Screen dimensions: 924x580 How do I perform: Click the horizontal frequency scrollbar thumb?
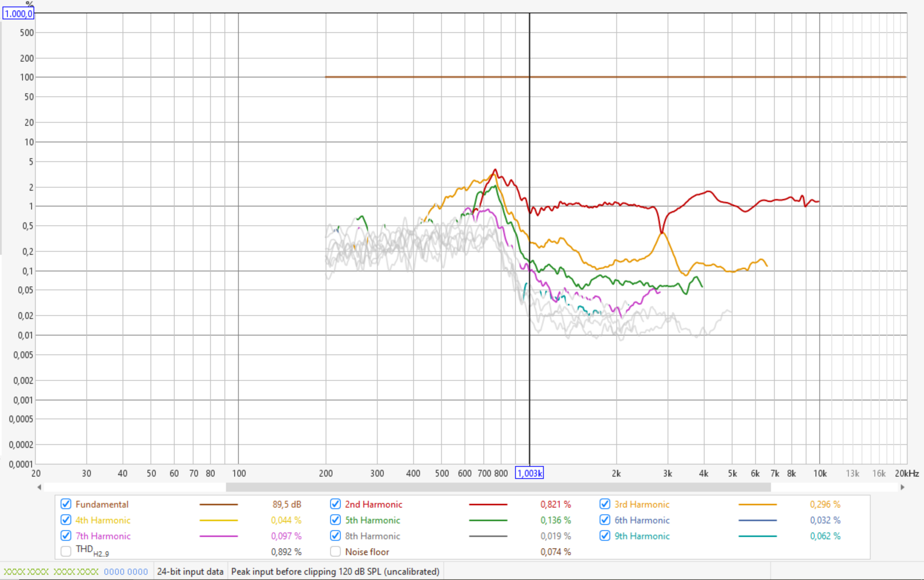tap(498, 487)
